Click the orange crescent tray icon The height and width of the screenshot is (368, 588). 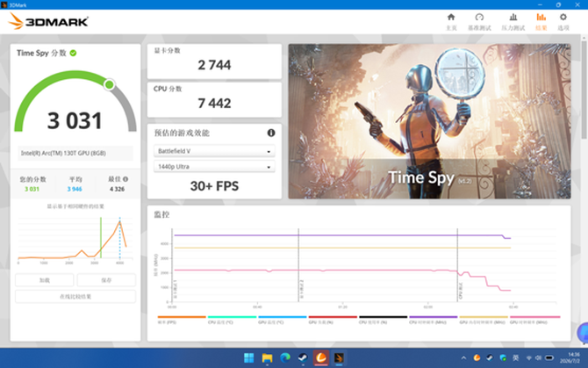[477, 357]
